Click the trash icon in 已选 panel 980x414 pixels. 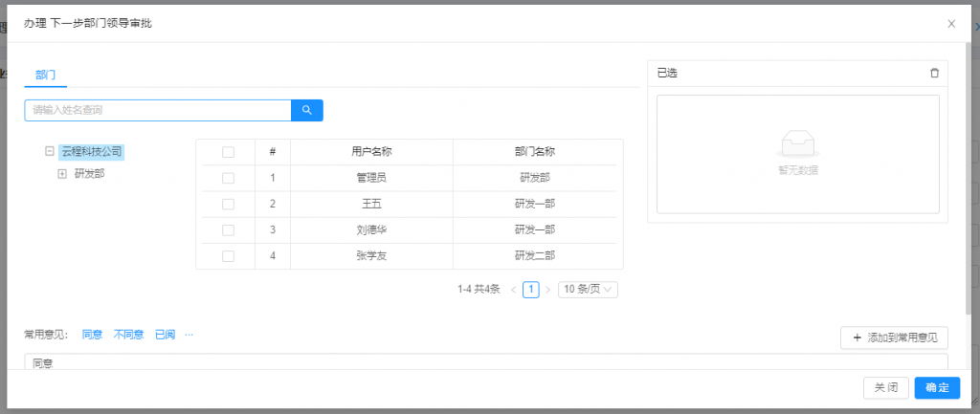(935, 73)
